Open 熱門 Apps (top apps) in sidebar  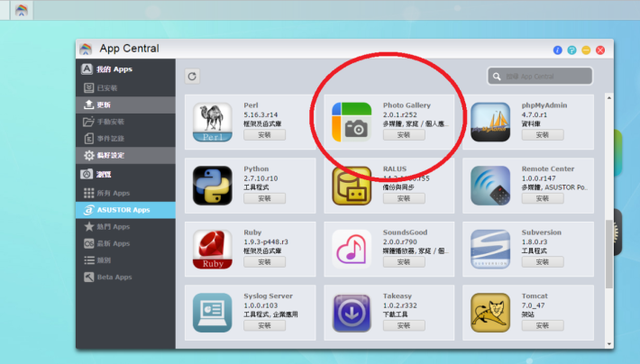125,226
